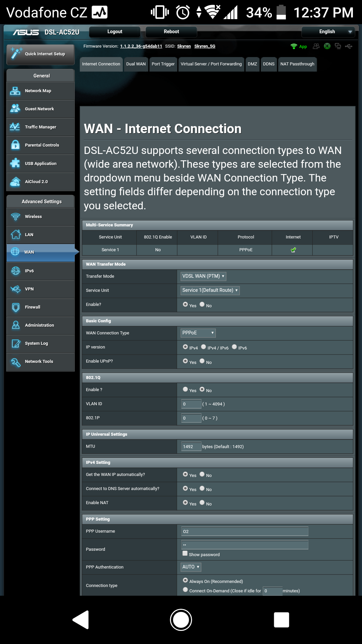Image resolution: width=362 pixels, height=644 pixels.
Task: Open the English language dropdown
Action: click(328, 32)
